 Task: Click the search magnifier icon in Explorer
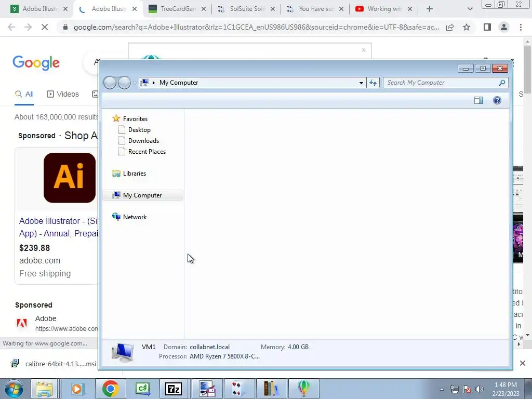point(502,83)
